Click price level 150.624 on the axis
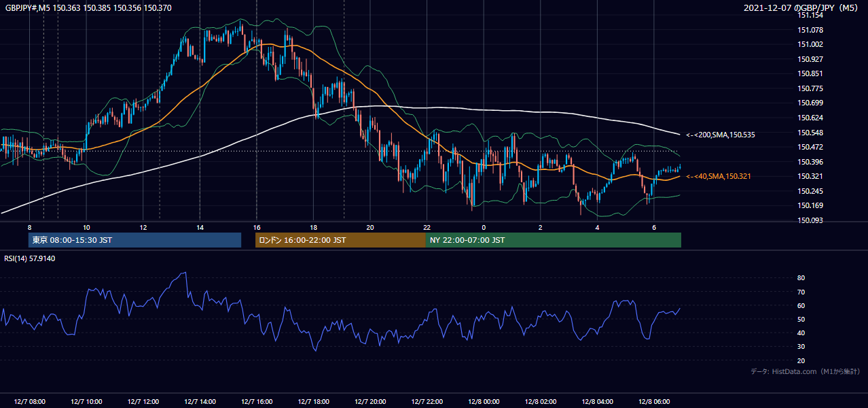 point(810,118)
